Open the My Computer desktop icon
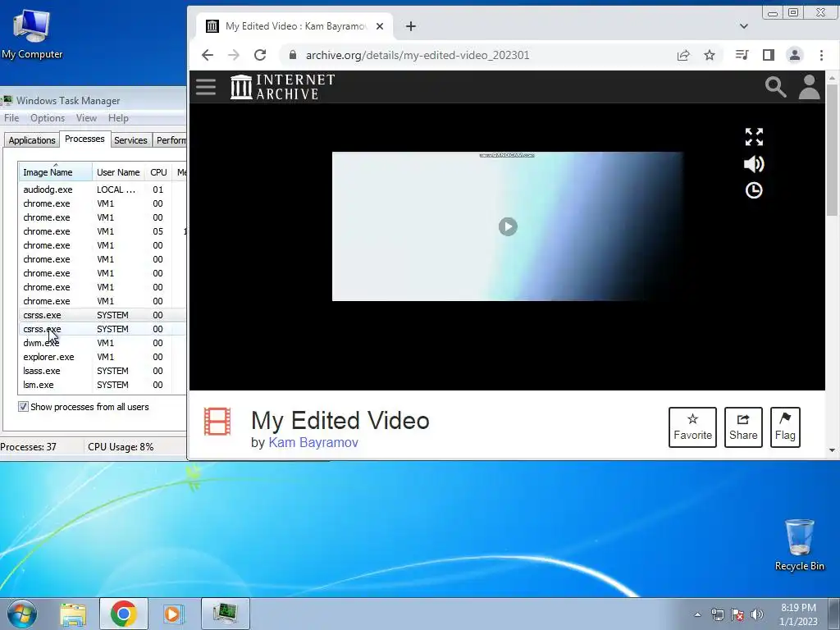The height and width of the screenshot is (630, 840). (x=32, y=34)
